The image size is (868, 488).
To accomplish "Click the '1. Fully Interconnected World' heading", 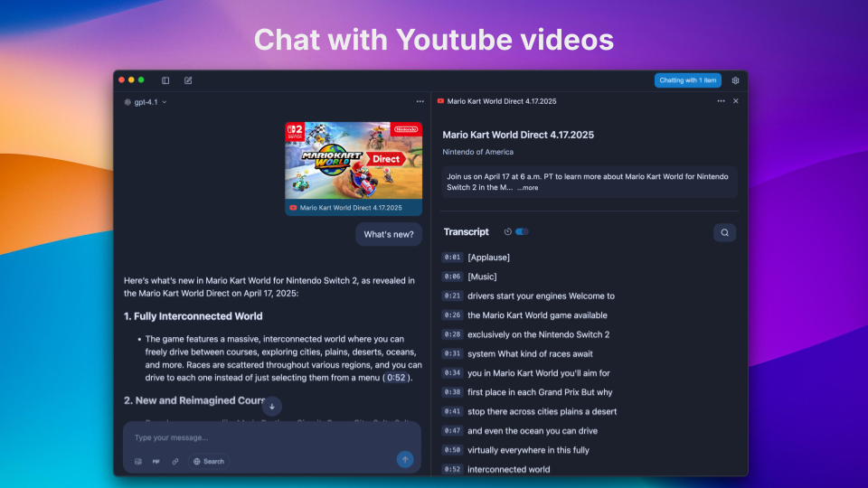I will (193, 316).
